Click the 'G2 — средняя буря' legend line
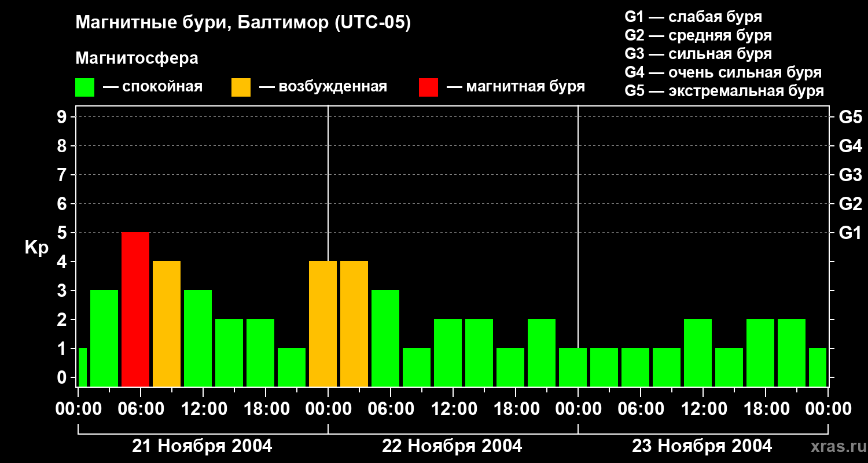Image resolution: width=868 pixels, height=463 pixels. tap(698, 35)
